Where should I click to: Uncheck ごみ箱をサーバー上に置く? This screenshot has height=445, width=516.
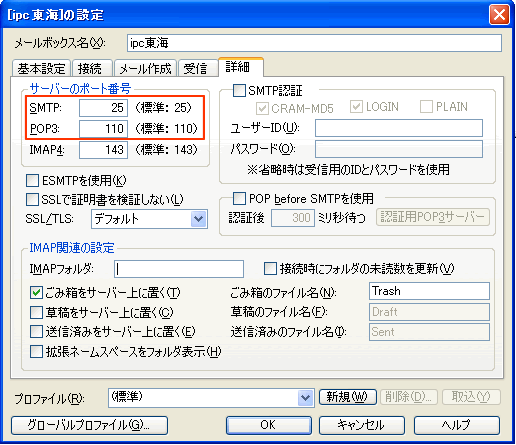pyautogui.click(x=36, y=293)
